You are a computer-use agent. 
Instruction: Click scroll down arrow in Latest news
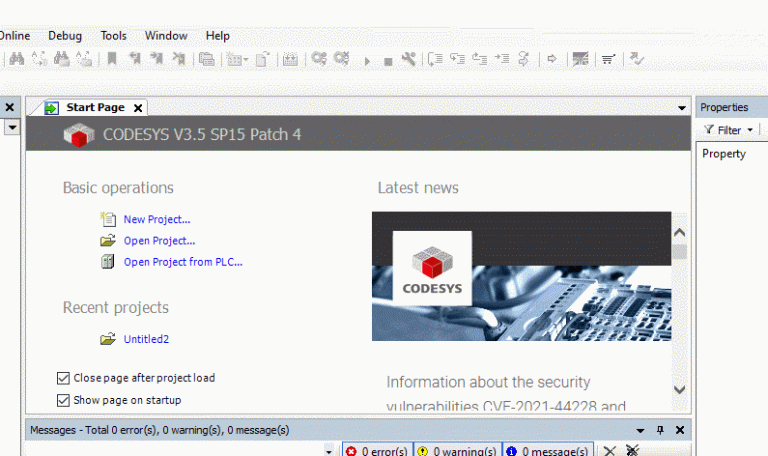click(680, 389)
